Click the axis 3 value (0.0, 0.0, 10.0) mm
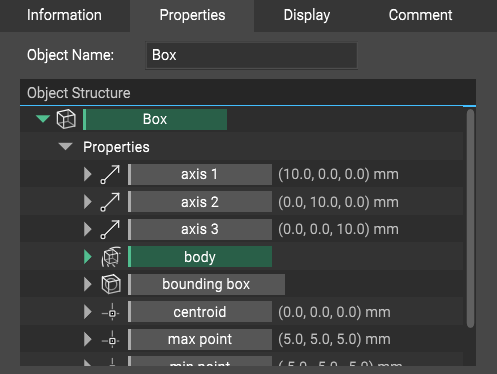This screenshot has height=374, width=497. (x=338, y=229)
